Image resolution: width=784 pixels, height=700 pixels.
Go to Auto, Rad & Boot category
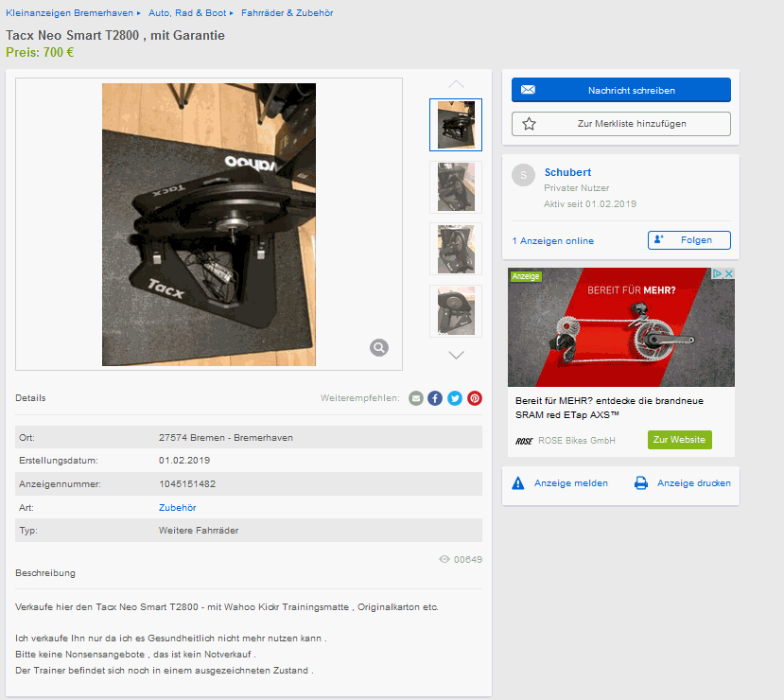click(187, 13)
